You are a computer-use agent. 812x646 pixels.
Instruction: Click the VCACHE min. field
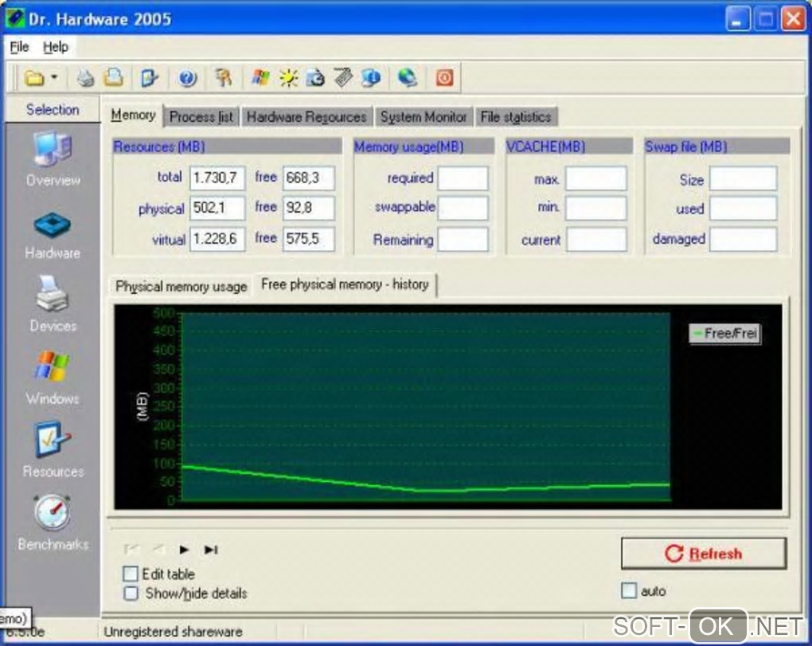point(596,208)
